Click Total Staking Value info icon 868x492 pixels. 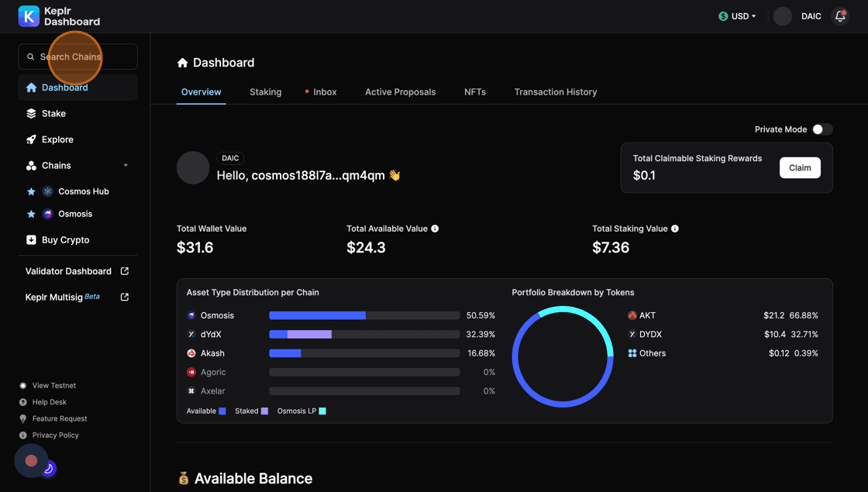tap(675, 229)
